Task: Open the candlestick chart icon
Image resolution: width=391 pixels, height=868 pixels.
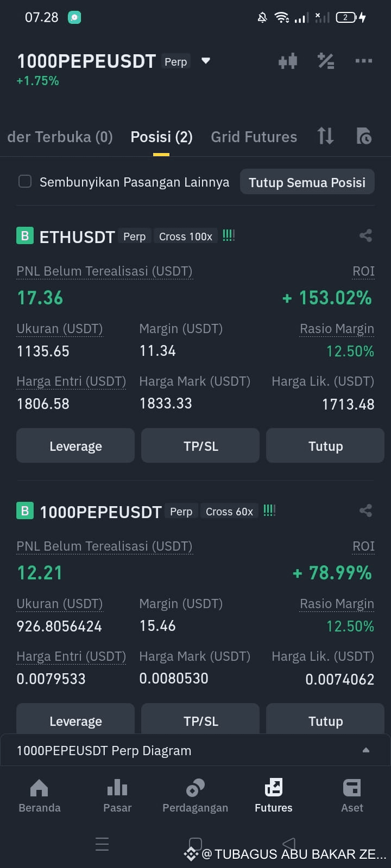Action: 288,61
